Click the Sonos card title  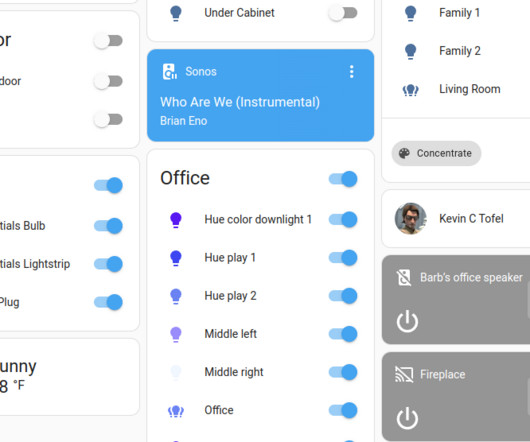[x=201, y=72]
